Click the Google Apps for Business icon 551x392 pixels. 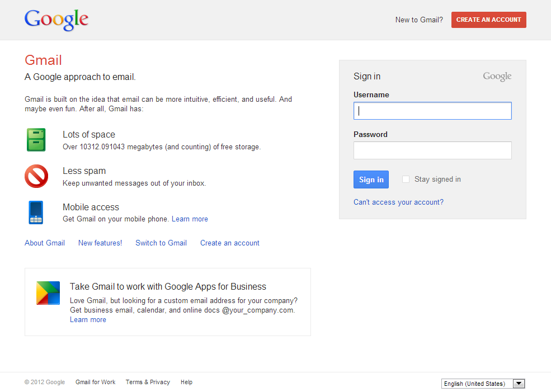[x=48, y=293]
